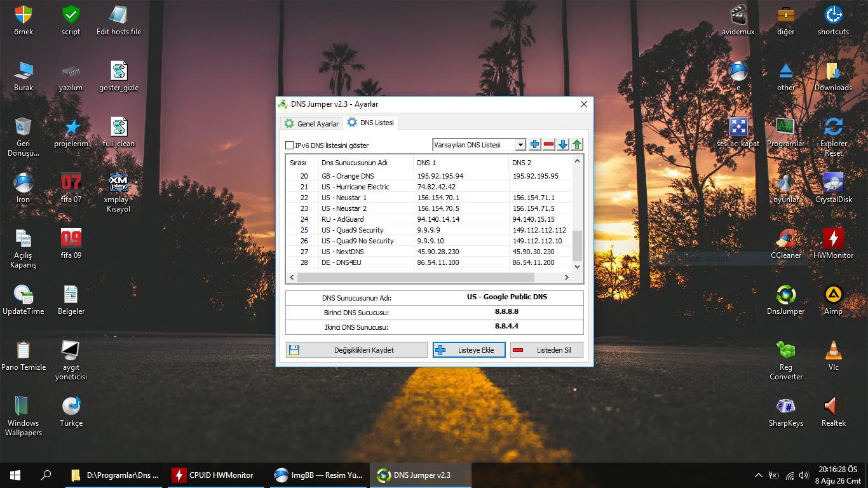Click the list scroll-down arrow
Viewport: 868px width, 488px height.
coord(578,267)
